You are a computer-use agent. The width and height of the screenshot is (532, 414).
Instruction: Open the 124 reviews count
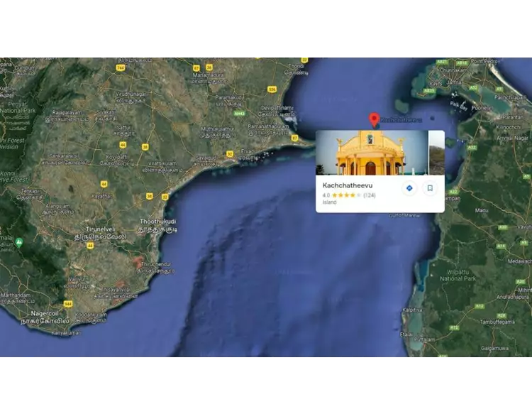click(369, 195)
